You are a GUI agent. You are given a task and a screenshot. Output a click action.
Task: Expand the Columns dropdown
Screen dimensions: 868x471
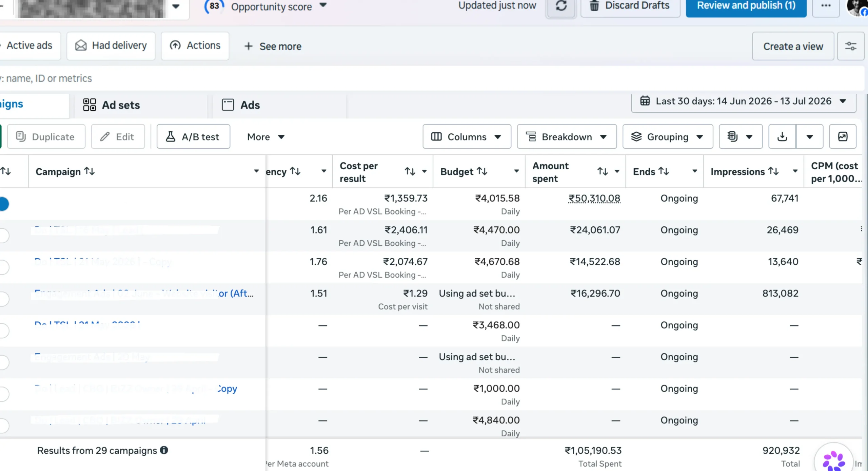[x=467, y=137]
